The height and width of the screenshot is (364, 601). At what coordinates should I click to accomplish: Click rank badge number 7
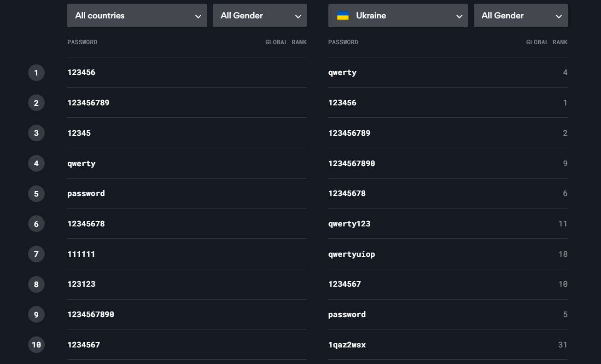(x=36, y=254)
